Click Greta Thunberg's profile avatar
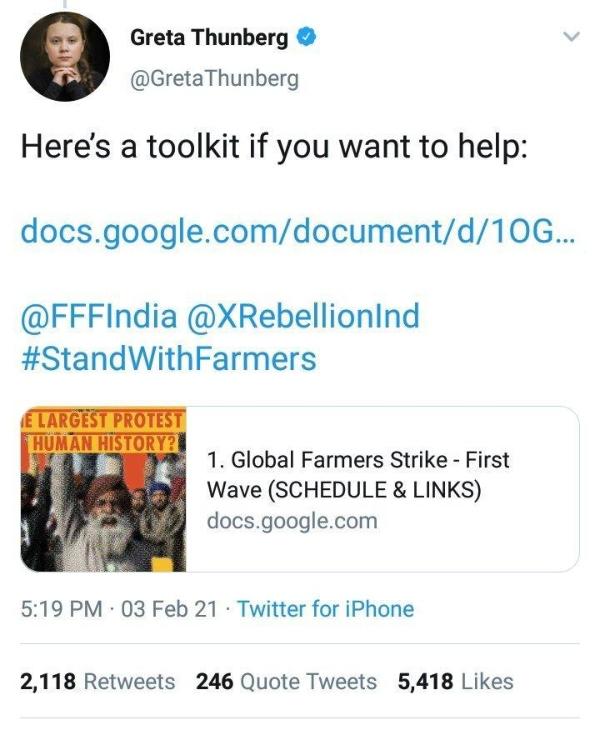The width and height of the screenshot is (600, 730). [65, 56]
